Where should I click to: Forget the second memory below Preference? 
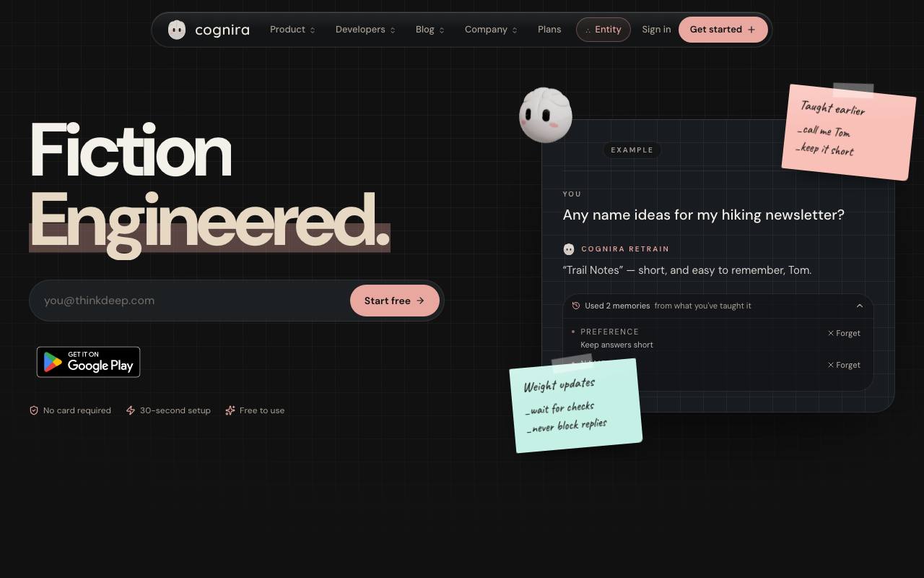844,365
